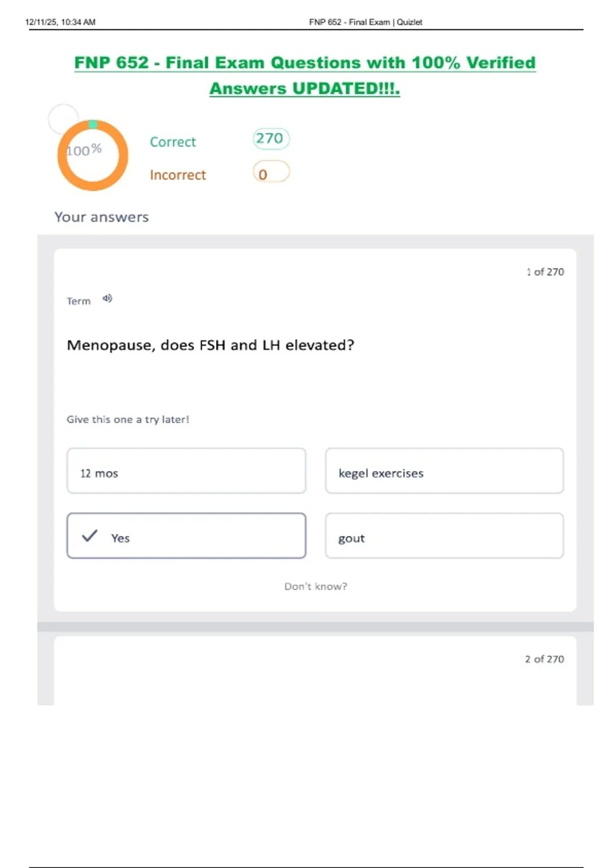Click the "FNP 652 - Final Exam | Quizlet" page header

coord(365,22)
